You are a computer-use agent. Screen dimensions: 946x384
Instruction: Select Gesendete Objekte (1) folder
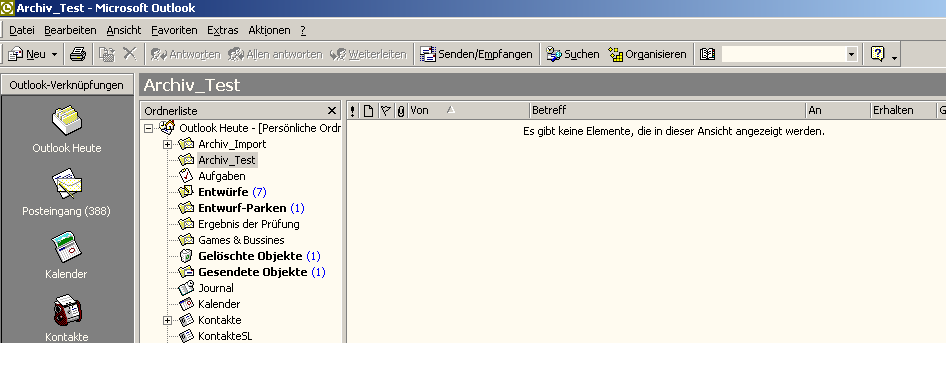(261, 272)
